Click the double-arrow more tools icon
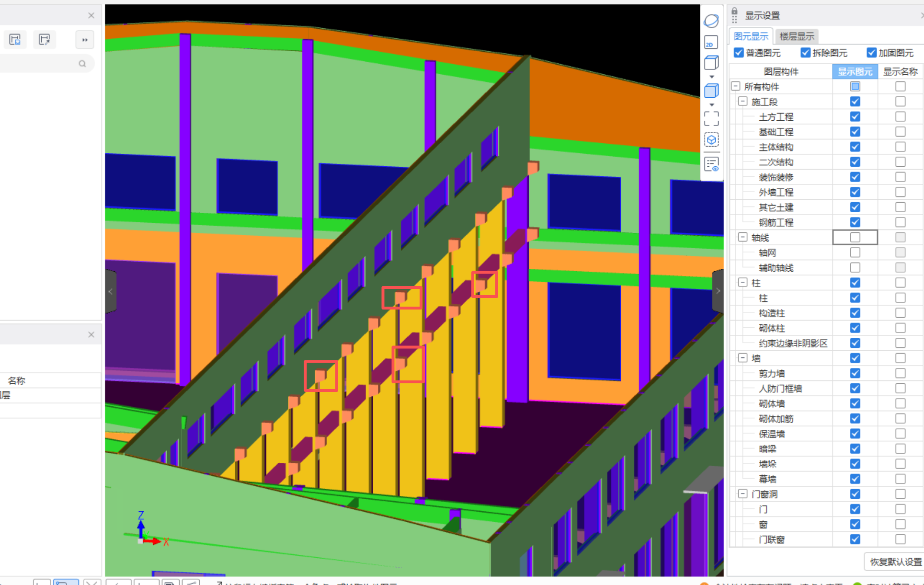 click(85, 40)
